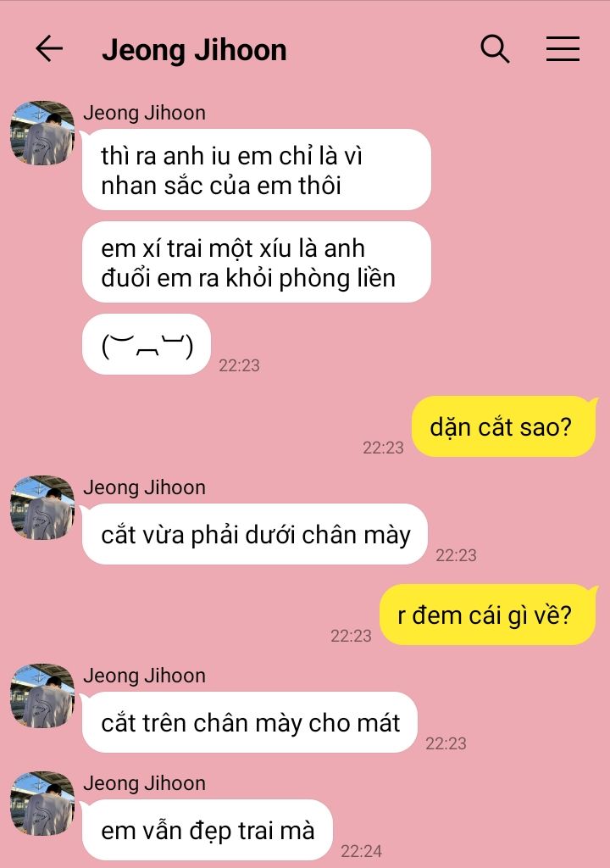Screen dimensions: 610x868
Task: Open chat title 'Jeong Jihoon' in header
Action: (194, 50)
